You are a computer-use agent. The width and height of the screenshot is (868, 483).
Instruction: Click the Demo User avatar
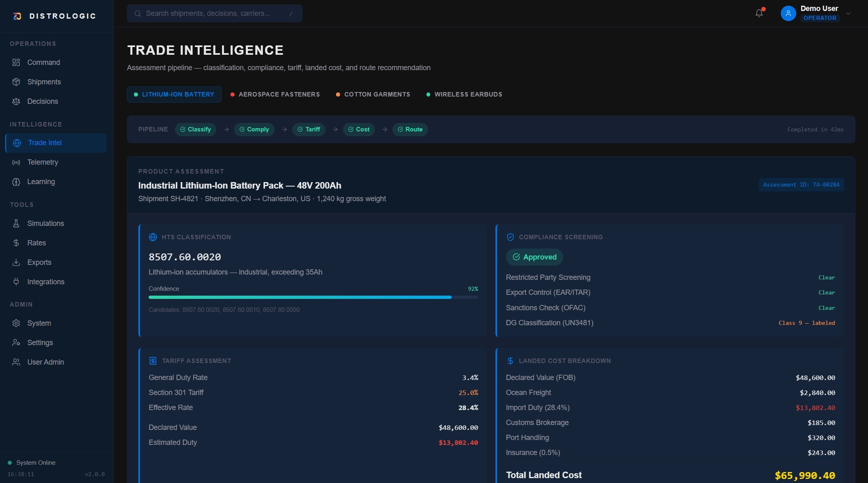[x=788, y=13]
